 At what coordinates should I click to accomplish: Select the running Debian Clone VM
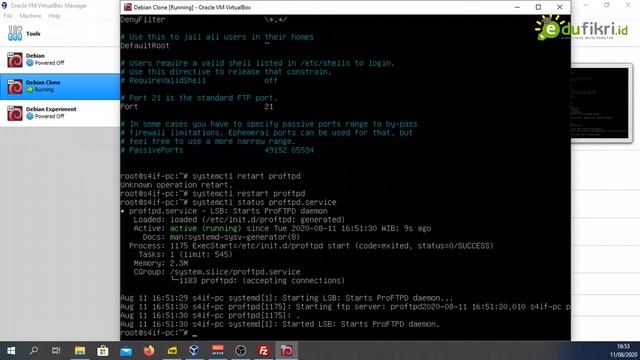coord(60,87)
